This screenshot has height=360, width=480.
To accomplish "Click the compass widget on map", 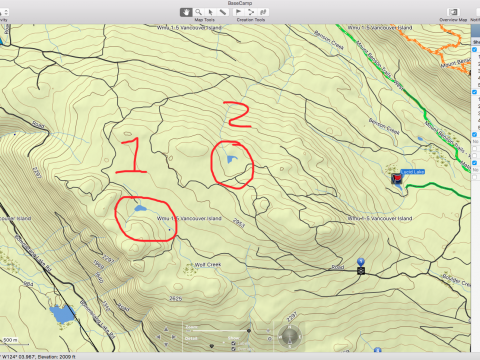I will pos(290,336).
